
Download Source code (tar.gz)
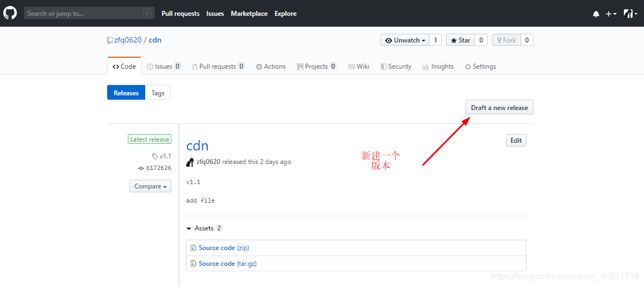227,263
